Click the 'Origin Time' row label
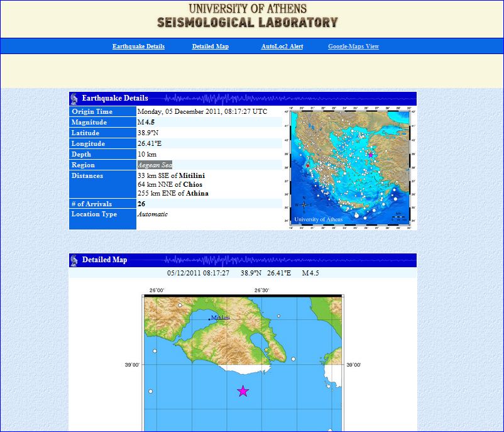 [92, 111]
